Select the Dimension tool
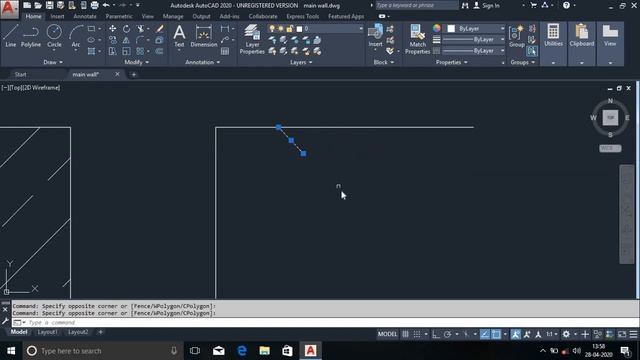 tap(204, 36)
